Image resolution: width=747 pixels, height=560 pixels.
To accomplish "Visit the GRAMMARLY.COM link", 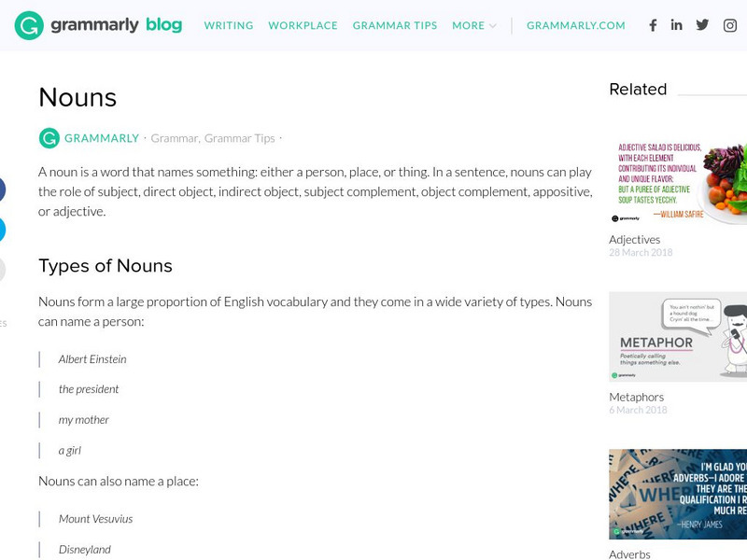I will tap(576, 25).
